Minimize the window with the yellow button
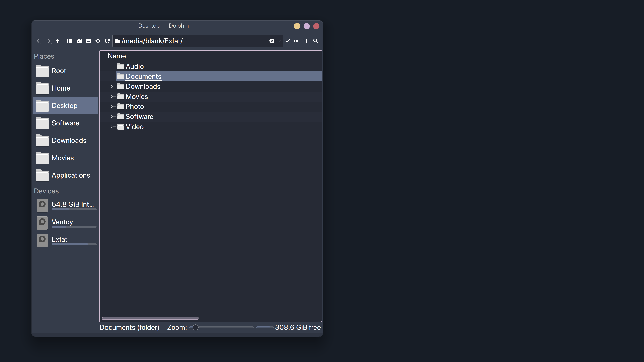Viewport: 644px width, 362px height. (x=297, y=26)
